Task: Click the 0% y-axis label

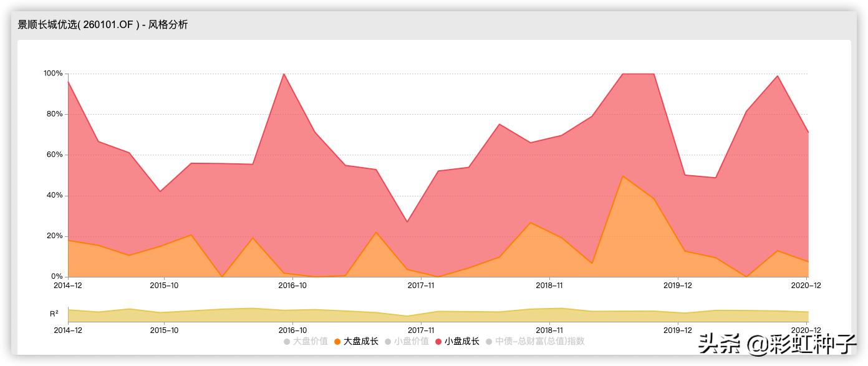Action: 57,276
